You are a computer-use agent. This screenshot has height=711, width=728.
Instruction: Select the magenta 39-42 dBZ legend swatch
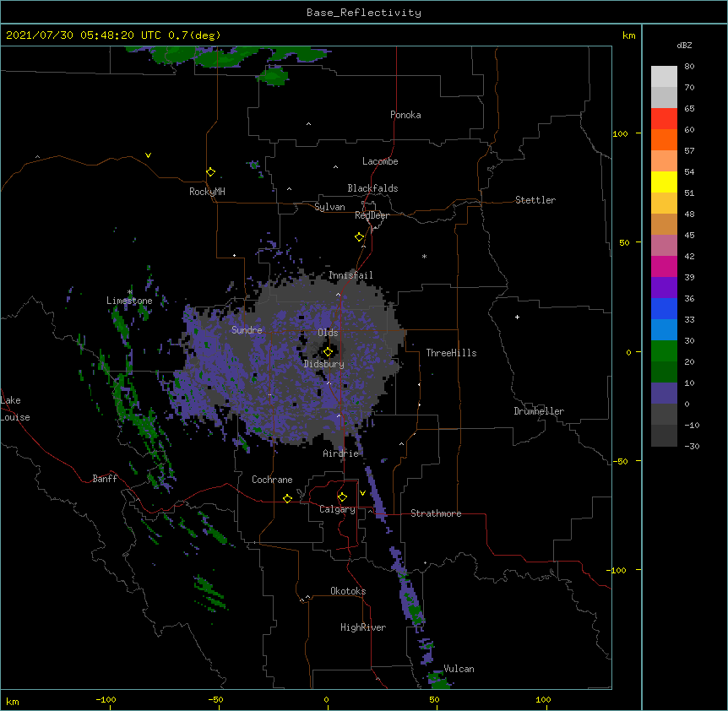(x=664, y=266)
